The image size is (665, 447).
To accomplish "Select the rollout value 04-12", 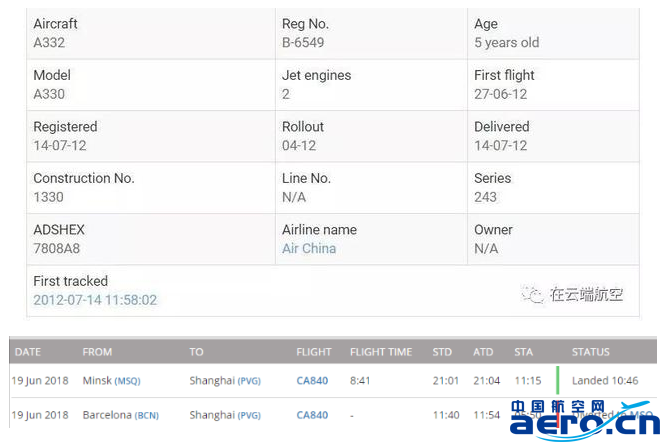I will pos(299,145).
